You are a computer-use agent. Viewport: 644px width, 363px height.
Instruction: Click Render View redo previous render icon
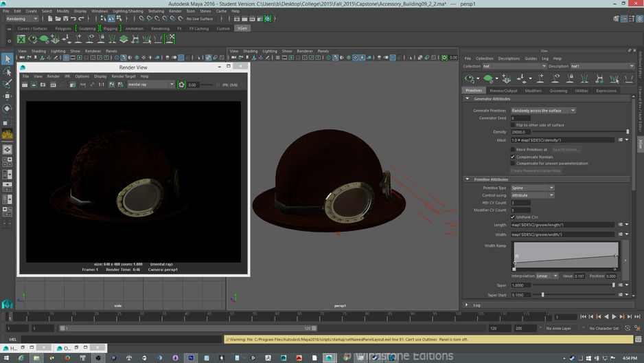(x=25, y=85)
